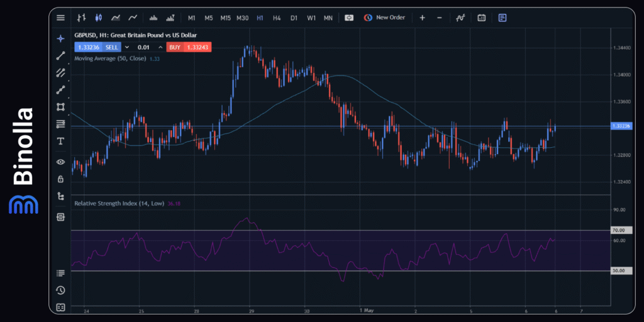Image resolution: width=644 pixels, height=322 pixels.
Task: Click the 0.01 lot volume field
Action: pyautogui.click(x=143, y=47)
